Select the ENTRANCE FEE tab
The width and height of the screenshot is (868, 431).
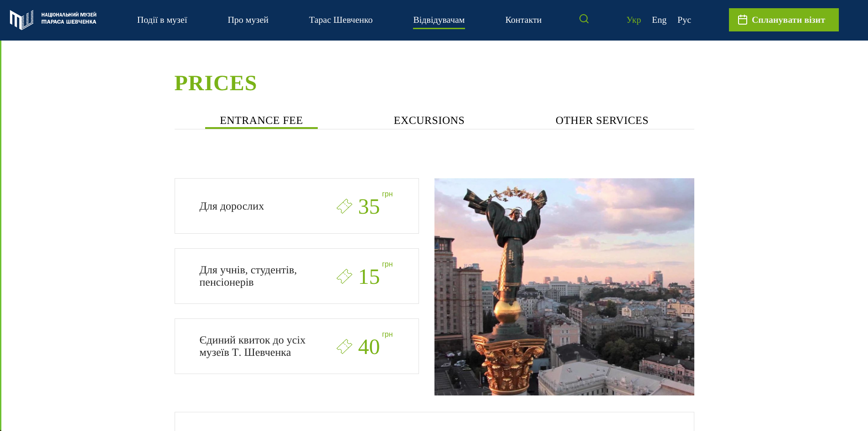point(261,120)
